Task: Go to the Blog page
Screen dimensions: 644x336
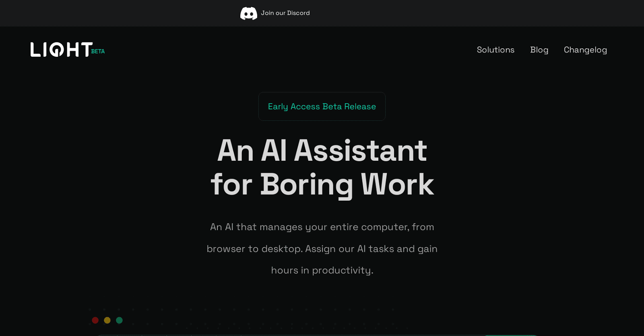Action: point(539,50)
